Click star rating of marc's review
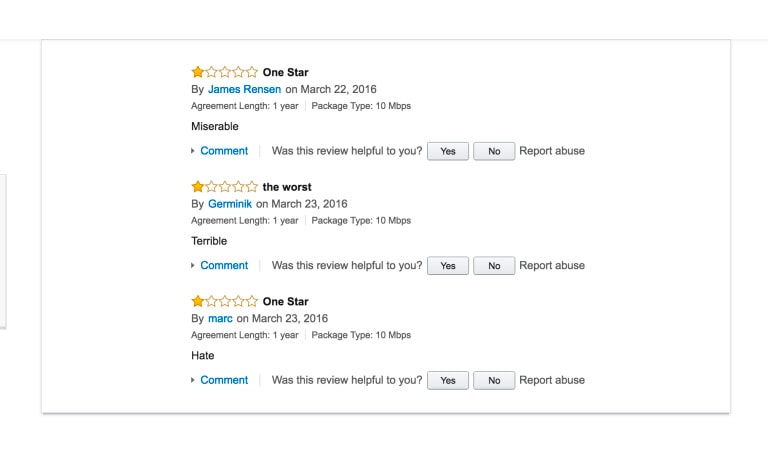This screenshot has height=450, width=768. tap(224, 301)
